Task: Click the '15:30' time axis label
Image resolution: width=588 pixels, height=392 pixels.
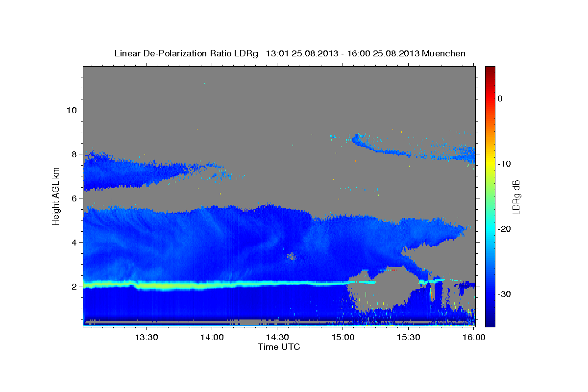Action: [408, 337]
